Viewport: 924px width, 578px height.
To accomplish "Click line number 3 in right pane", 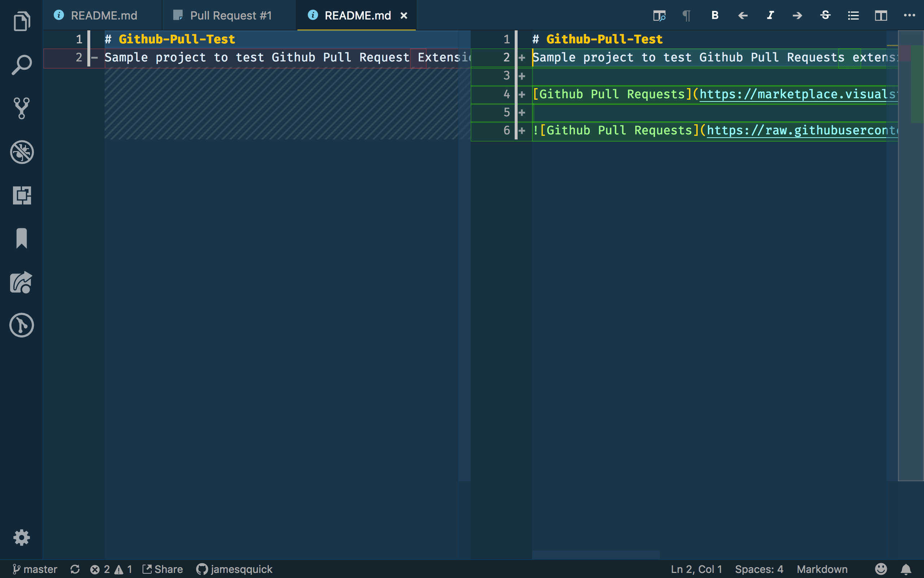I will tap(507, 75).
